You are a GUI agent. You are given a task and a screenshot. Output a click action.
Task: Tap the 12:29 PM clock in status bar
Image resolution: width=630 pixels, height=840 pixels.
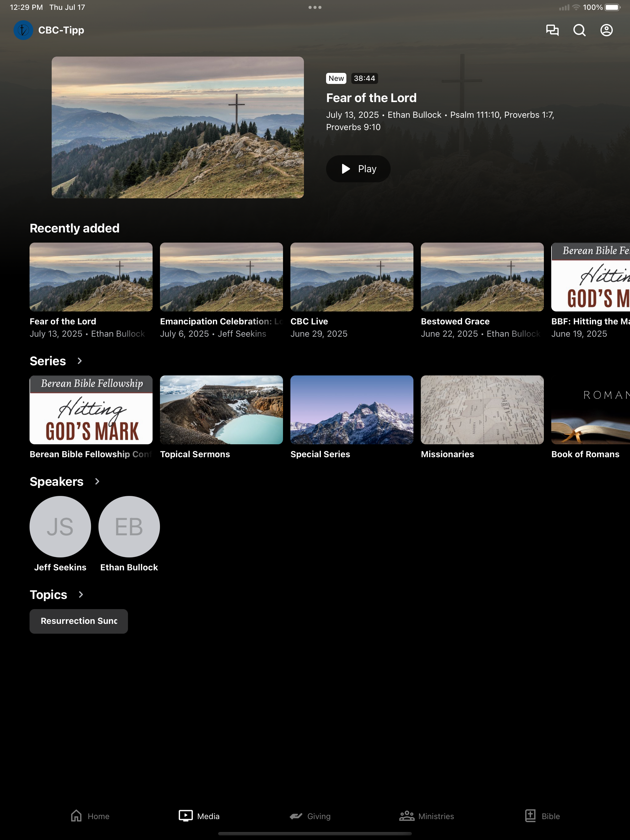[26, 7]
